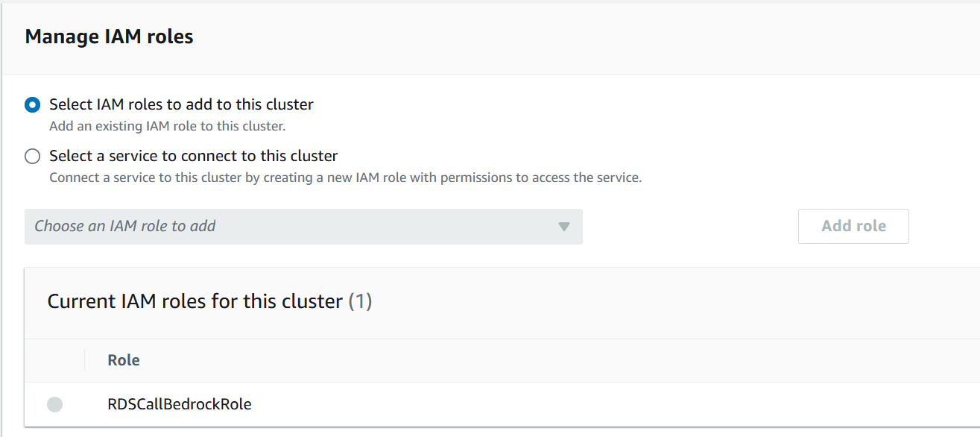Open the 'Choose an IAM role to add' dropdown
Screen dimensions: 980x437
tap(303, 227)
